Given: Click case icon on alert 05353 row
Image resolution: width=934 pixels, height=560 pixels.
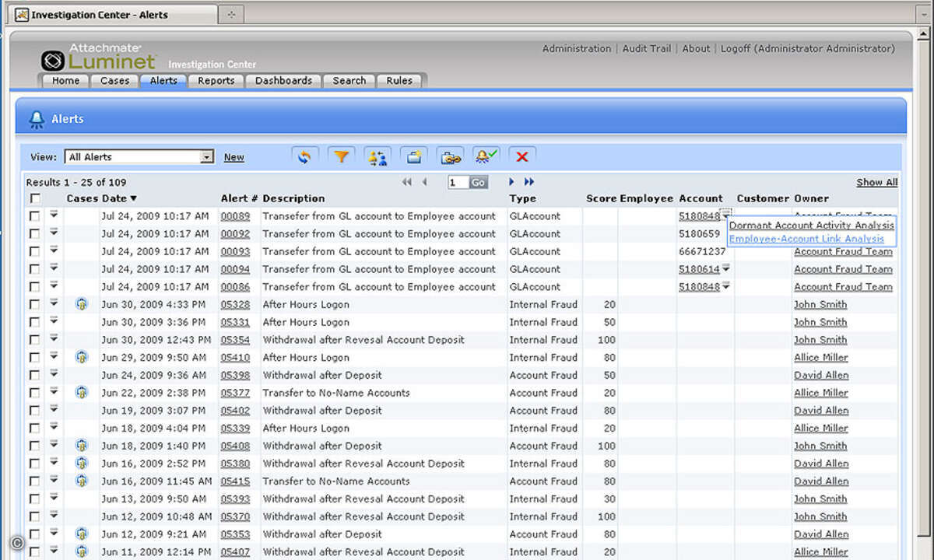Looking at the screenshot, I should tap(81, 534).
